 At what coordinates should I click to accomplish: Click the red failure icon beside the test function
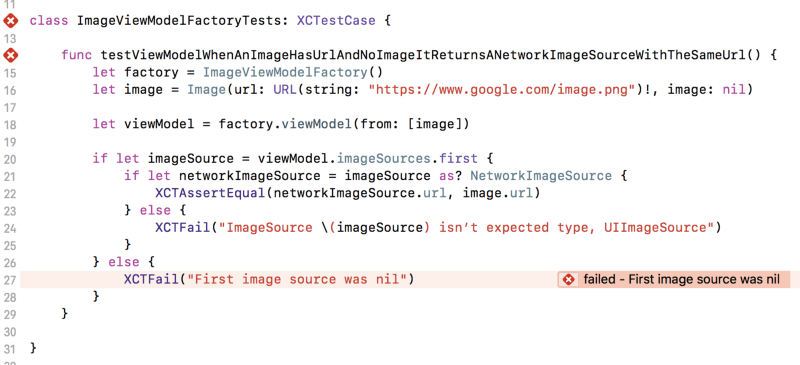[x=10, y=55]
